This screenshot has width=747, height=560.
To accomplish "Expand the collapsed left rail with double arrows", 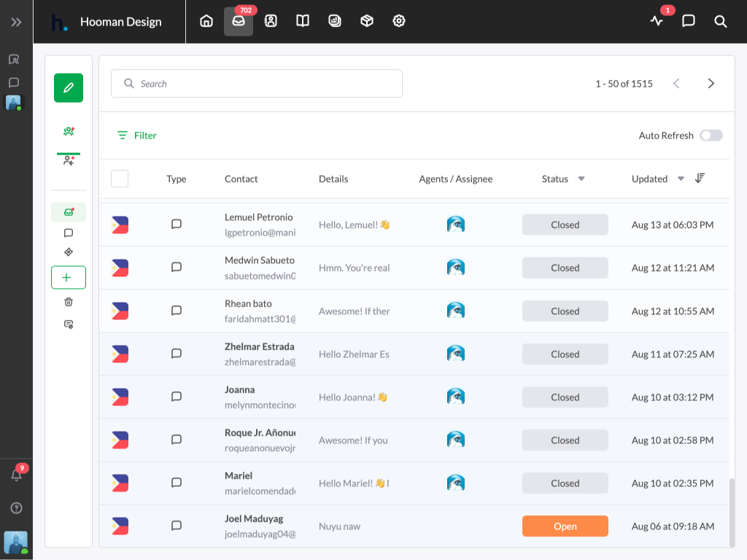I will [15, 21].
